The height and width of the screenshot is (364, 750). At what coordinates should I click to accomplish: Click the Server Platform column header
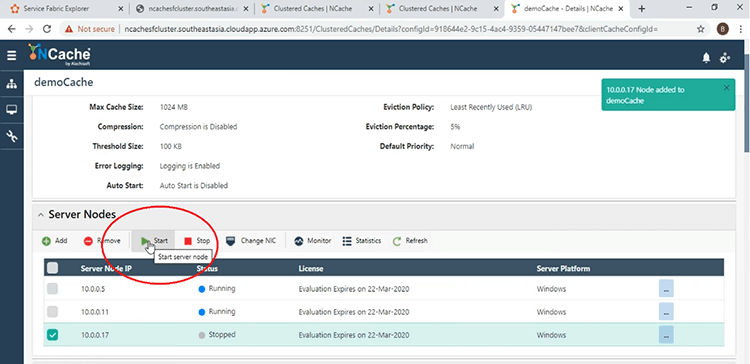coord(563,269)
